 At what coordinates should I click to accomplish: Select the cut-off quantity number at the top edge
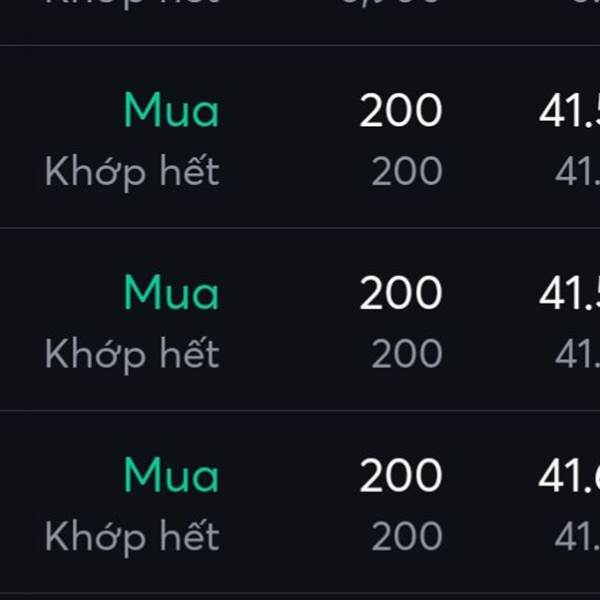[390, 2]
